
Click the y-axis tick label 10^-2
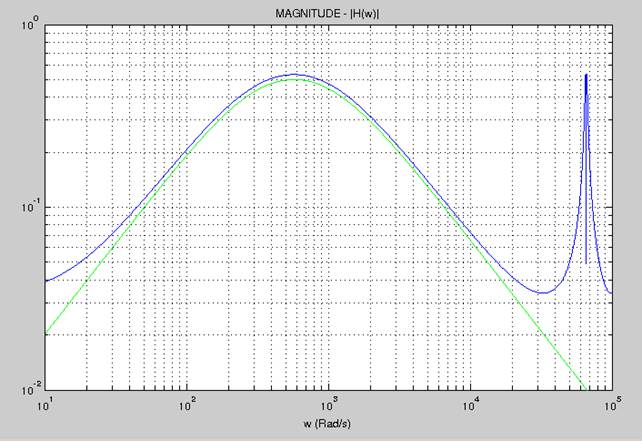pos(31,388)
